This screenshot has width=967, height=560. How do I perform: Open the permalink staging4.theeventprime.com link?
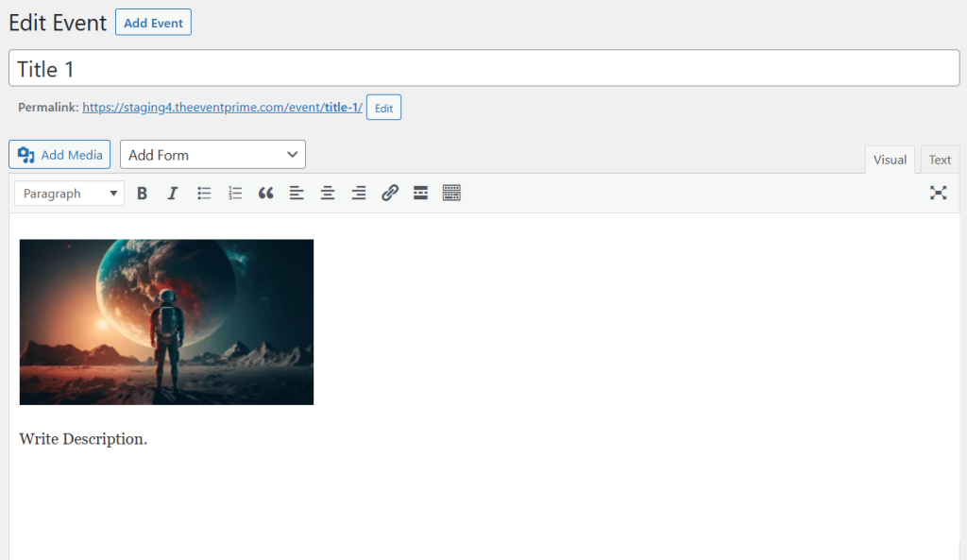(x=223, y=107)
